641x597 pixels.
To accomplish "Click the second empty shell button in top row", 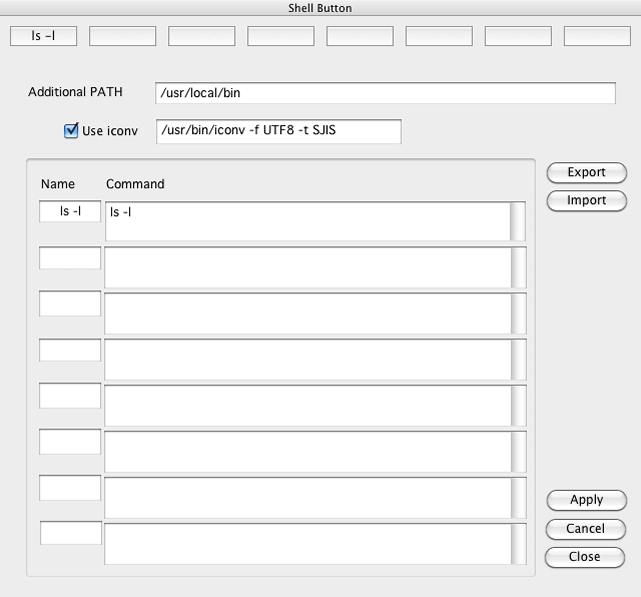I will [123, 36].
